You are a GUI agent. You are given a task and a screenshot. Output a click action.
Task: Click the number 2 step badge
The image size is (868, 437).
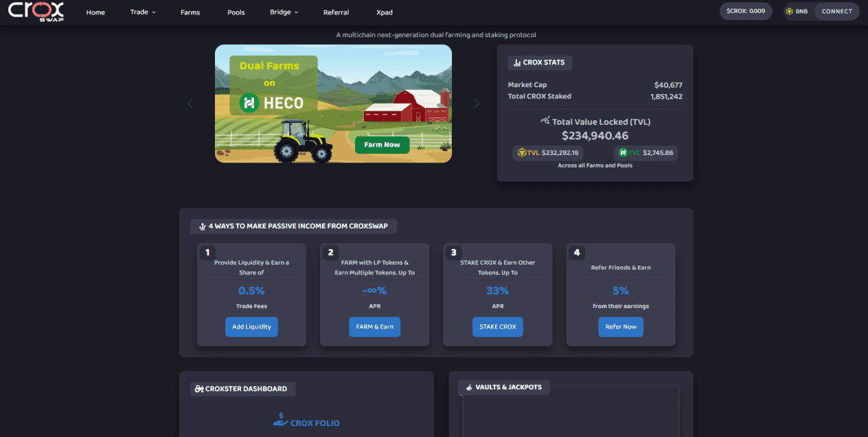[x=330, y=252]
